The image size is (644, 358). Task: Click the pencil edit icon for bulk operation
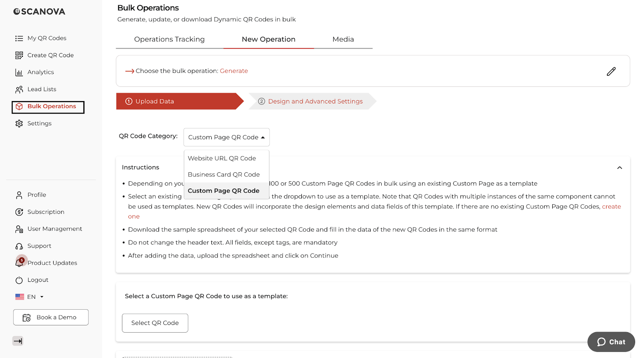pos(611,71)
